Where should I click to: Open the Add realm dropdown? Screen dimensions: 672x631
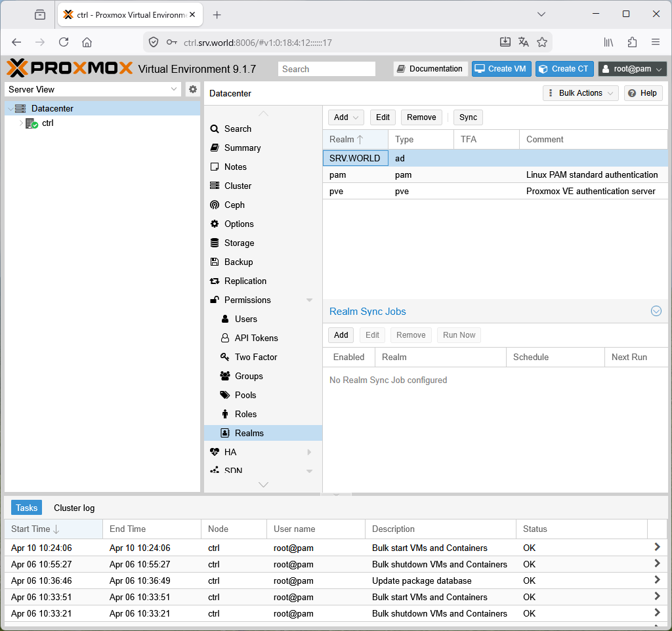[346, 117]
